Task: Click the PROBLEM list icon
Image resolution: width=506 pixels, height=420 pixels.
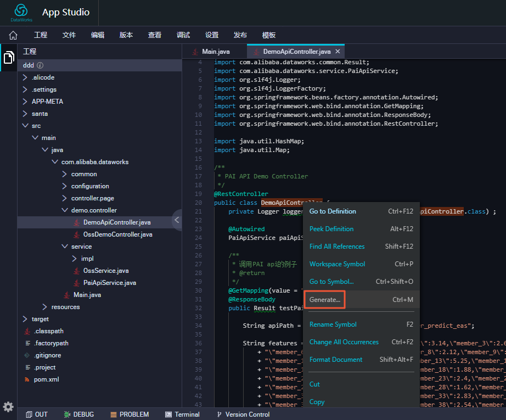Action: click(x=113, y=415)
